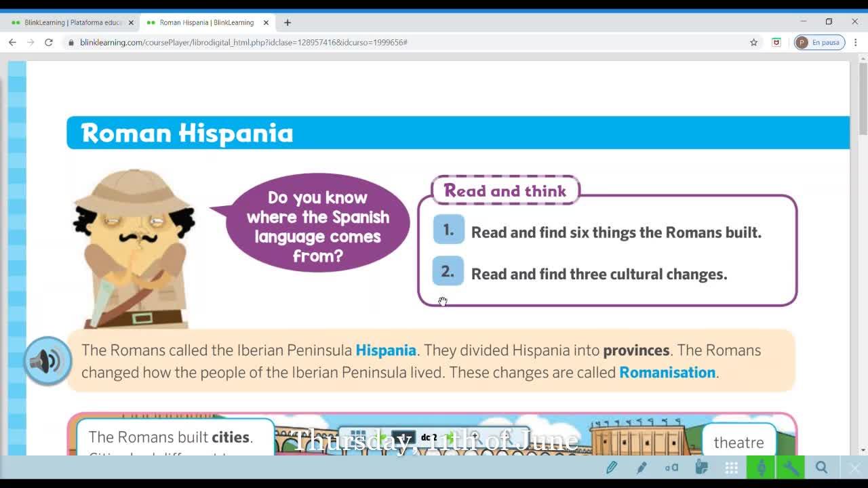Click the 'Read and think' box title

(505, 190)
